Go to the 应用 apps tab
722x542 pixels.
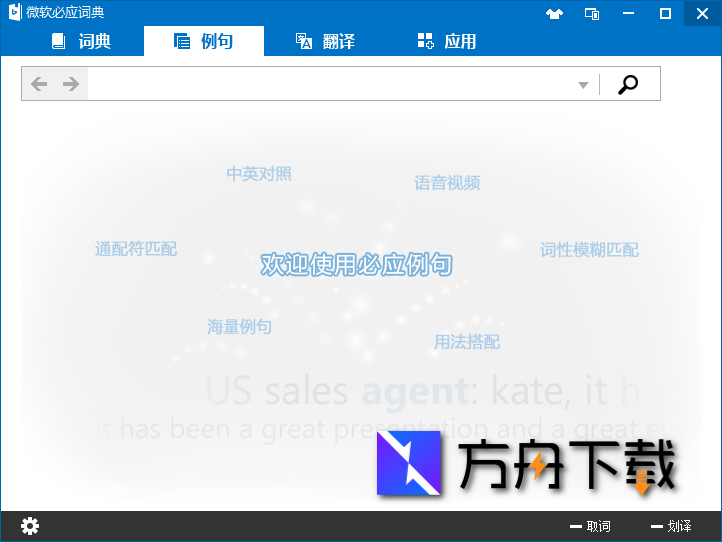point(447,41)
